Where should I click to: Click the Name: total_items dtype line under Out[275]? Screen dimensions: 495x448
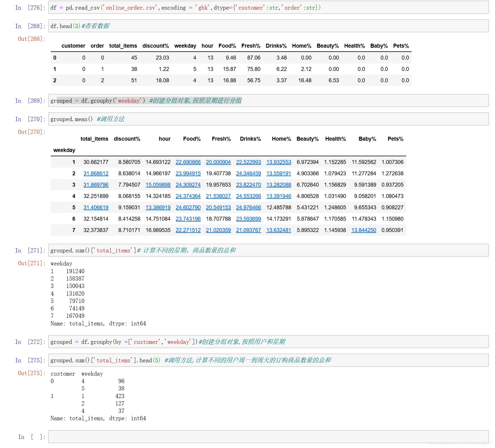coord(98,418)
